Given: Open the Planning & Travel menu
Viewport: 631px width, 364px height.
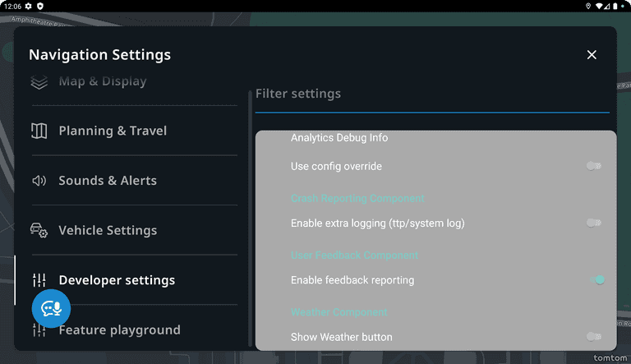Looking at the screenshot, I should 113,131.
